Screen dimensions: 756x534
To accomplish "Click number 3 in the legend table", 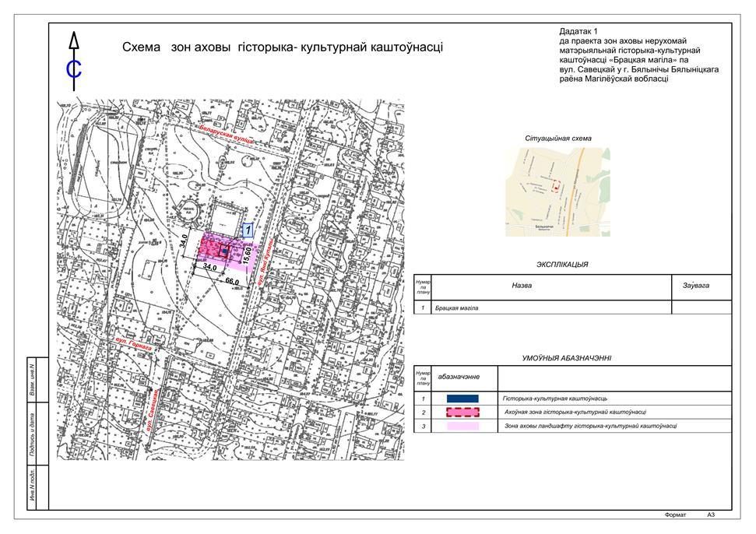I will tap(424, 427).
